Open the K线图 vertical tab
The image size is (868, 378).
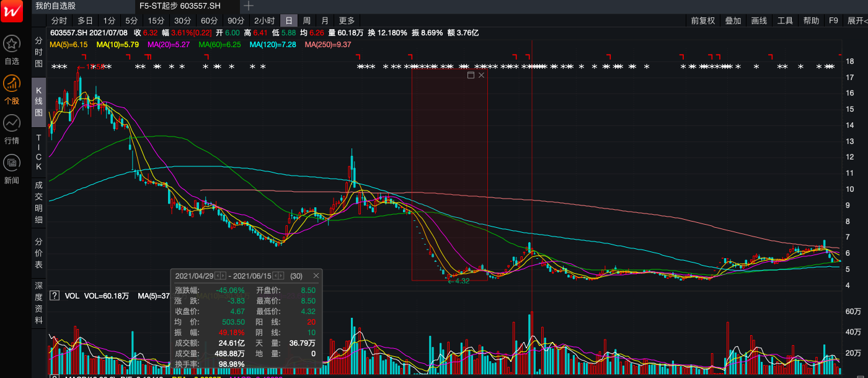pyautogui.click(x=38, y=102)
